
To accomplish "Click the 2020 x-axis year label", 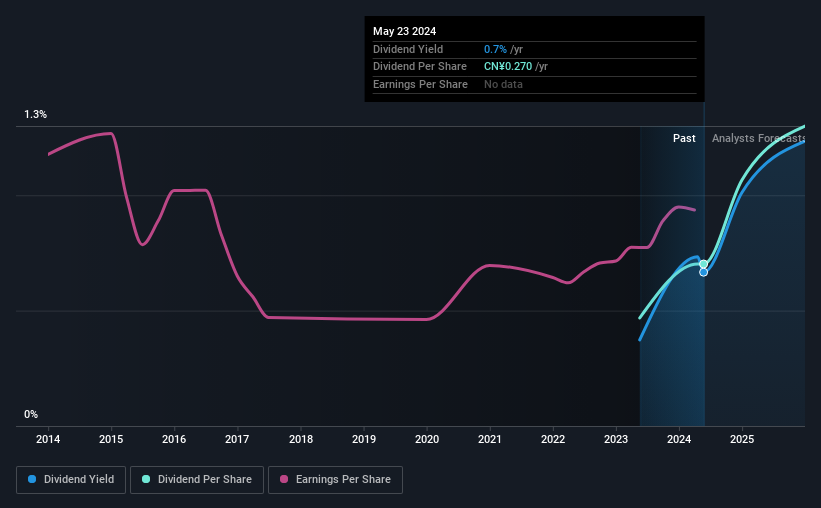I will point(427,439).
